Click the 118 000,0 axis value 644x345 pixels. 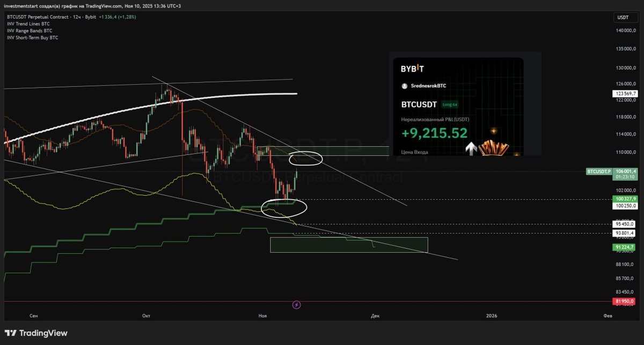(x=626, y=117)
